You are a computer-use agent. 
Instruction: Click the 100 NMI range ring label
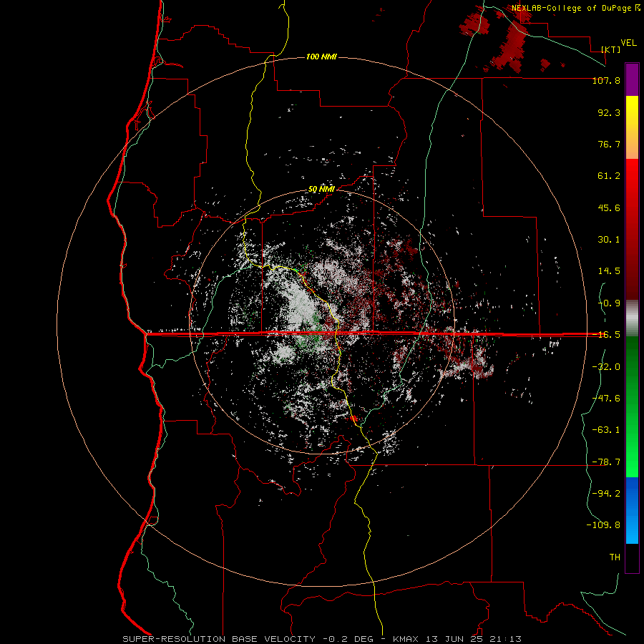tap(321, 57)
